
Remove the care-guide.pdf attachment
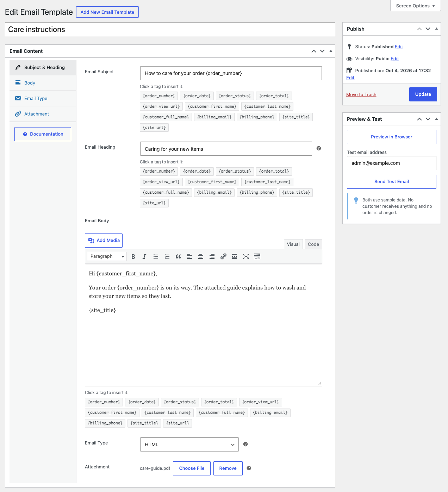228,468
